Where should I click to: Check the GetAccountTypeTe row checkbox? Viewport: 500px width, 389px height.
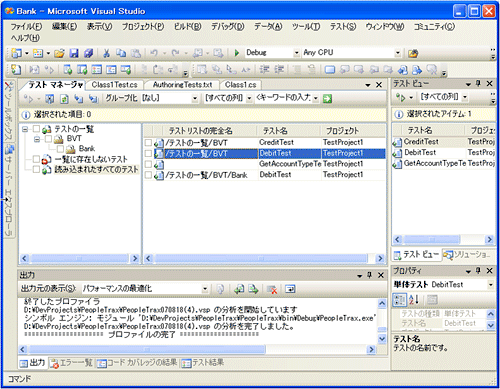pyautogui.click(x=148, y=164)
